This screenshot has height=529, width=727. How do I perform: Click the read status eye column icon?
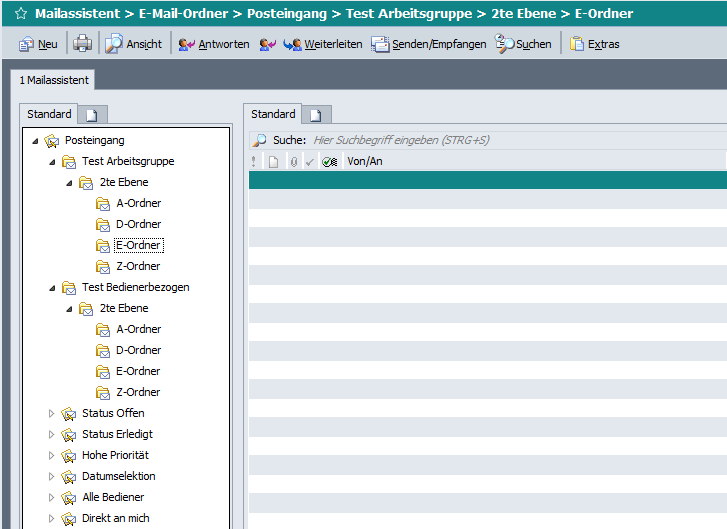click(x=330, y=162)
